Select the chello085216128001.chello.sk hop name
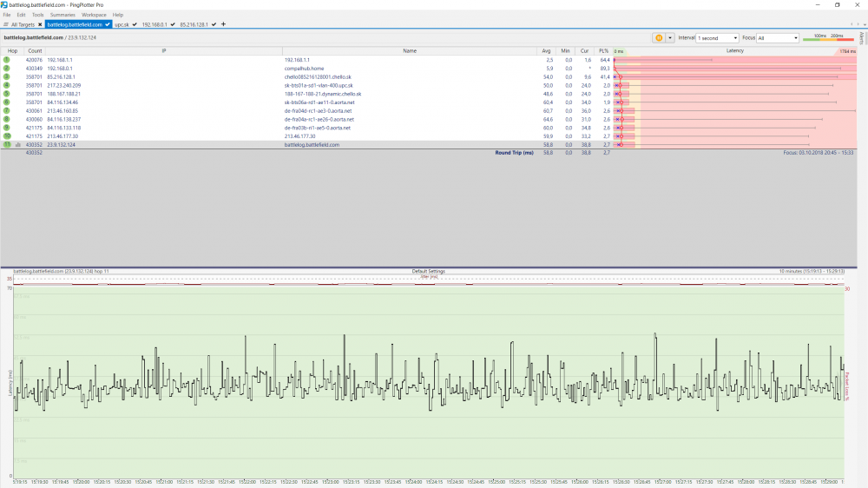The image size is (868, 488). coord(318,77)
